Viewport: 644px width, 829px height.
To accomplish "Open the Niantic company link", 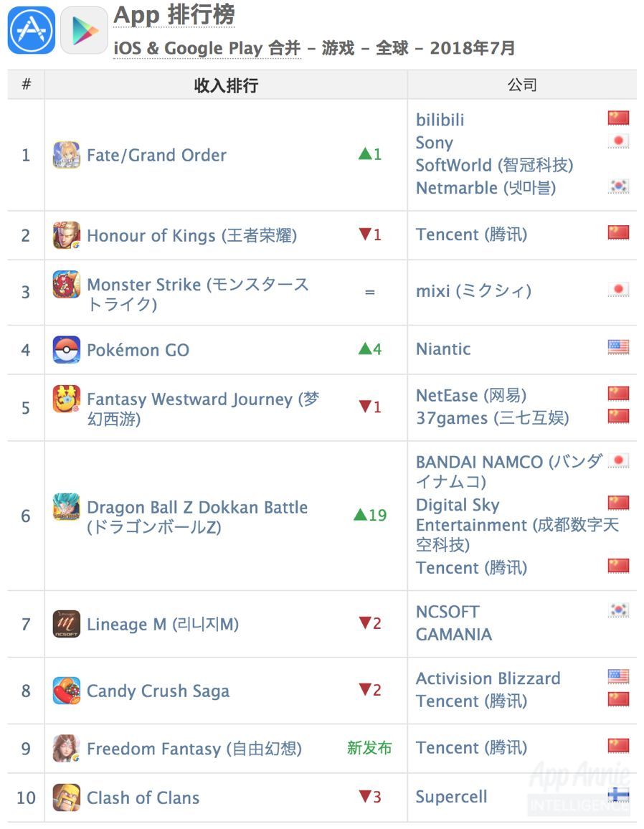I will (443, 349).
